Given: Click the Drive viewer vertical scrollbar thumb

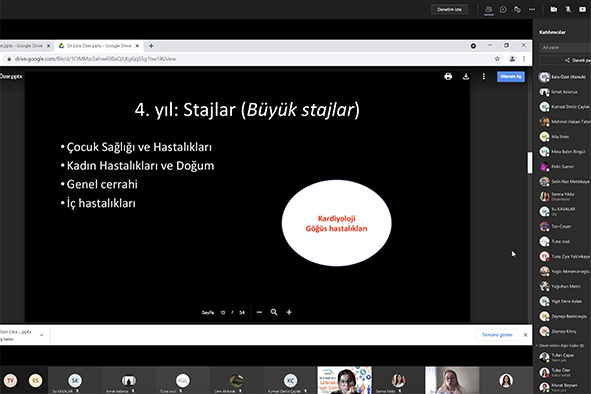Looking at the screenshot, I should [530, 163].
